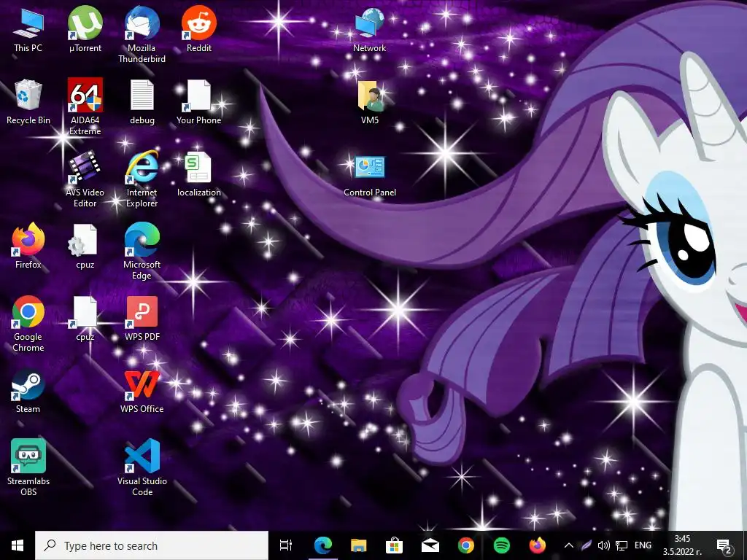The height and width of the screenshot is (560, 747).
Task: Select the AIDA64 Extreme shortcut
Action: tap(85, 106)
